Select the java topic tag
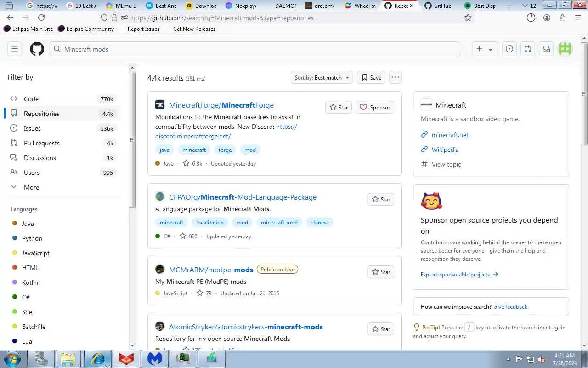This screenshot has width=588, height=368. click(x=164, y=149)
